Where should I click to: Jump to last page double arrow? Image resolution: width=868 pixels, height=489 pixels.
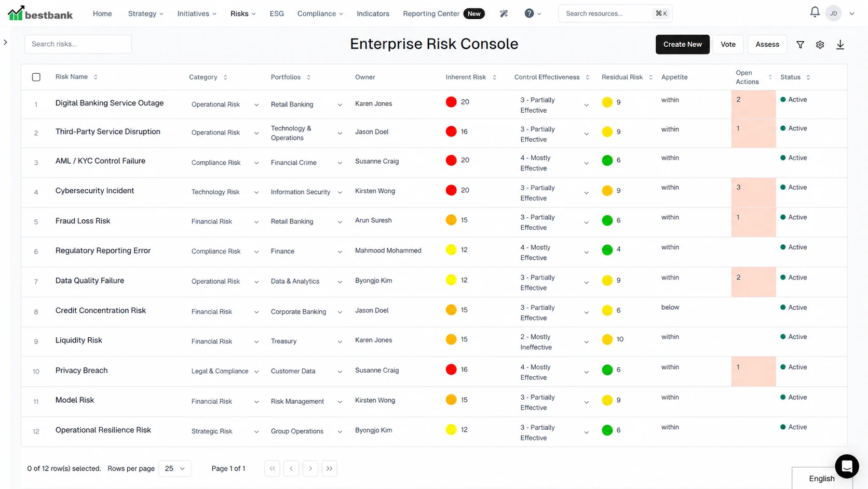pyautogui.click(x=329, y=468)
